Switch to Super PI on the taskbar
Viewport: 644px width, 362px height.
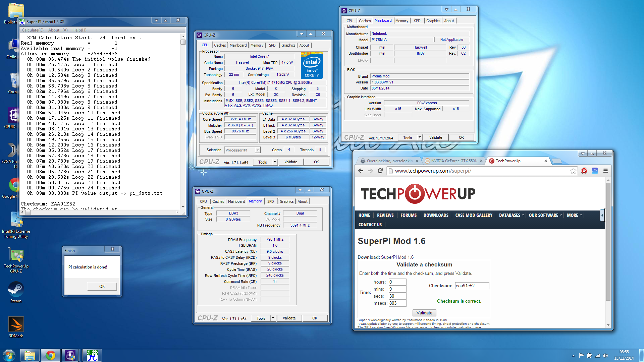(x=92, y=355)
